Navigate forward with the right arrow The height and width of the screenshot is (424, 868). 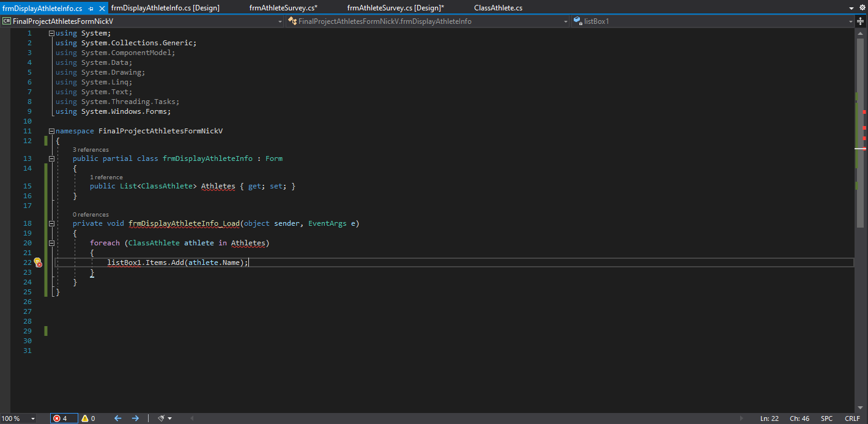[135, 418]
